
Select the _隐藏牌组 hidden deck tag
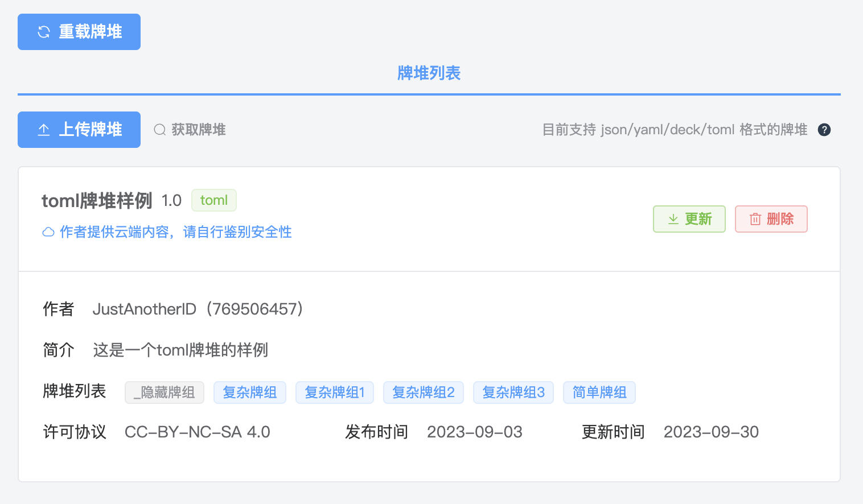[165, 392]
